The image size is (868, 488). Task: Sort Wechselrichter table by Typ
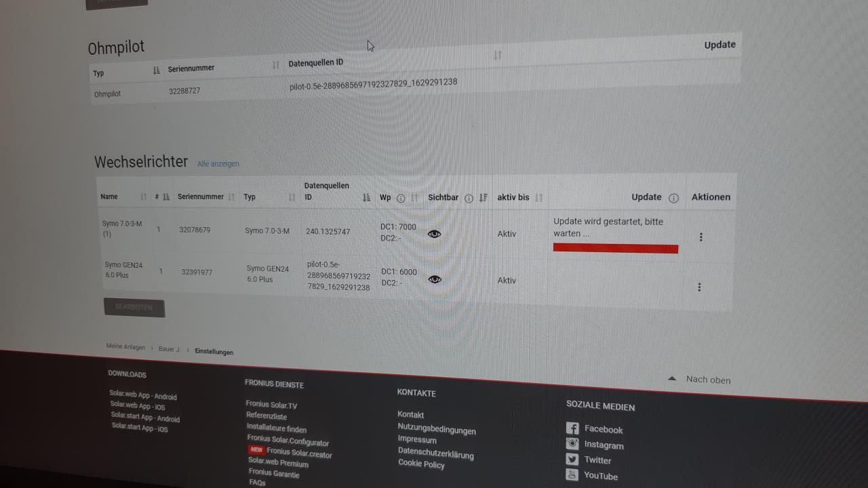click(292, 197)
